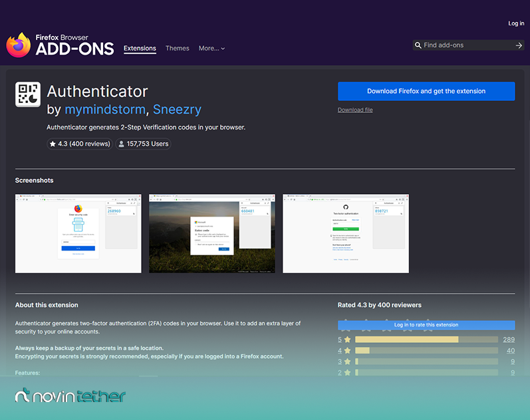Image resolution: width=530 pixels, height=420 pixels.
Task: Click the Authenticator extension title
Action: [x=97, y=92]
